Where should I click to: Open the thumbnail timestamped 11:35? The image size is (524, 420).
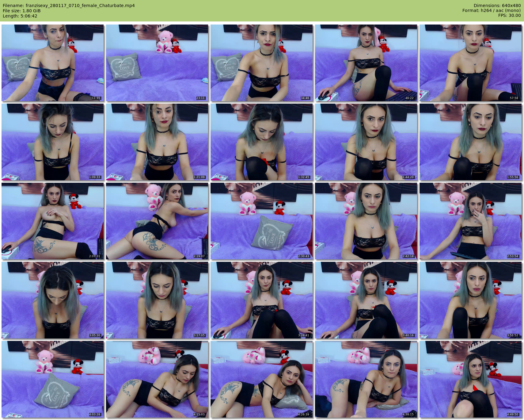pyautogui.click(x=53, y=63)
